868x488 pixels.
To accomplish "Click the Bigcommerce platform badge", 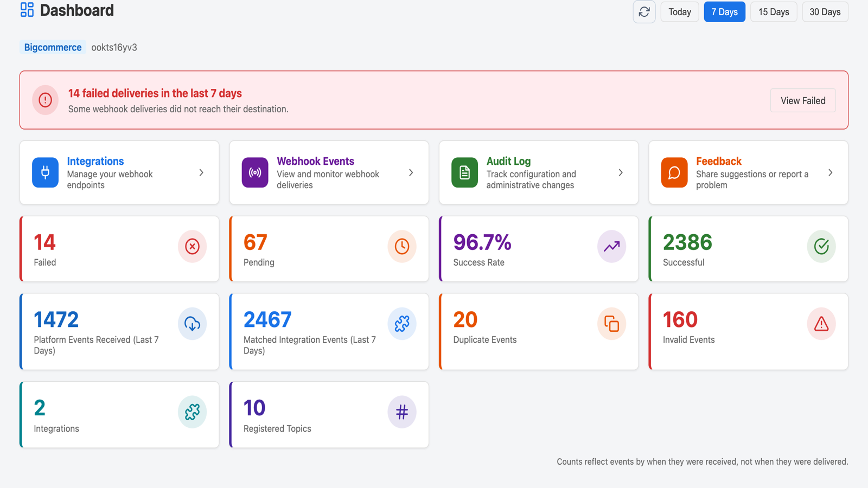I will click(53, 47).
